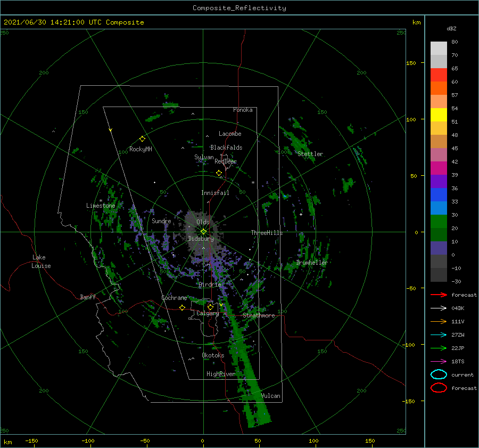Click the 150 tick on the right axis

411,63
